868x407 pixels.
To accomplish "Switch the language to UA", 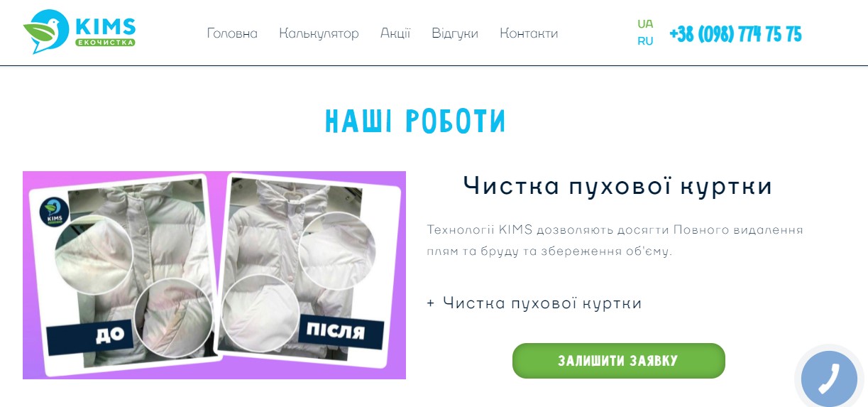I will [x=645, y=24].
